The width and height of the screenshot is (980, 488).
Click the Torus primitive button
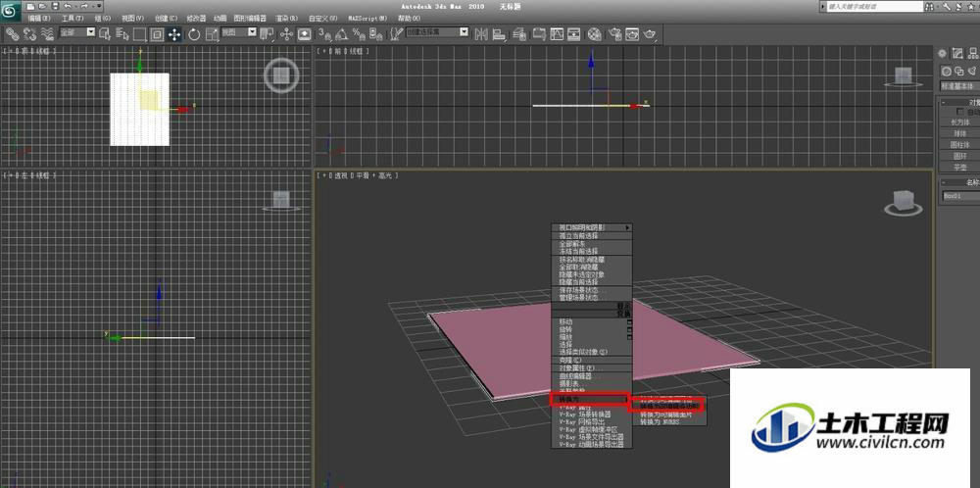[x=960, y=156]
